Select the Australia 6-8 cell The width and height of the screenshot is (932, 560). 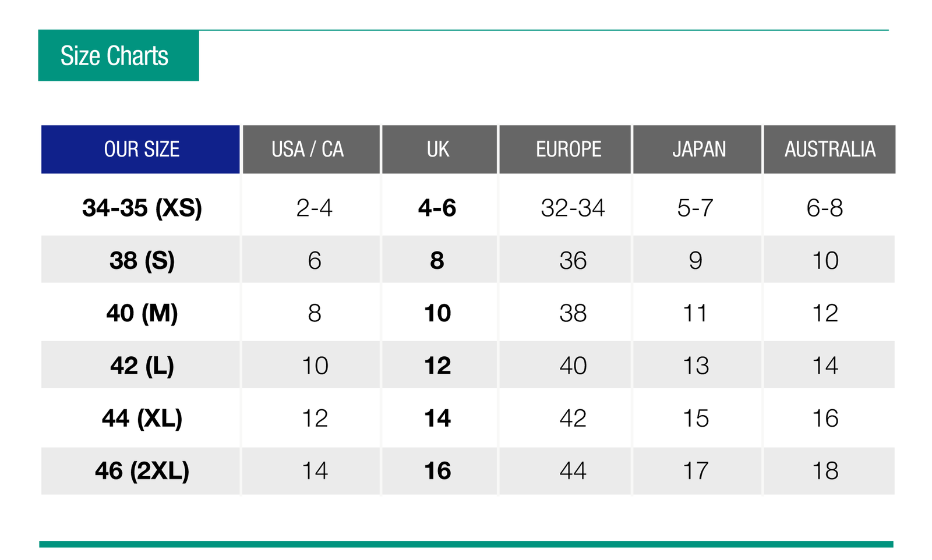pos(825,208)
